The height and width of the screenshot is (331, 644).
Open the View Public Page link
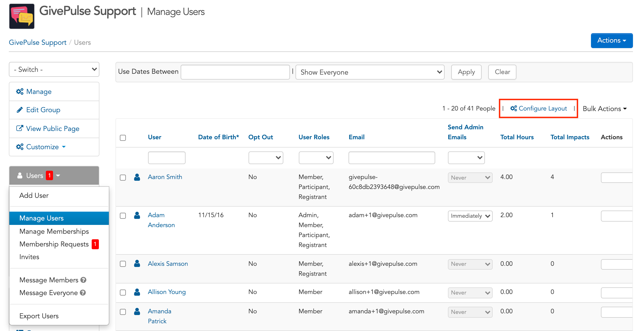tap(54, 128)
